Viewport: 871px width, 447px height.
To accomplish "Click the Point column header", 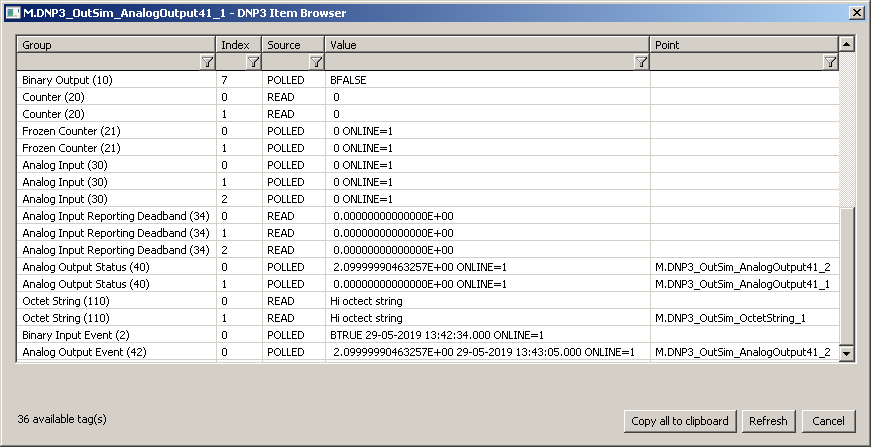I will [x=743, y=45].
